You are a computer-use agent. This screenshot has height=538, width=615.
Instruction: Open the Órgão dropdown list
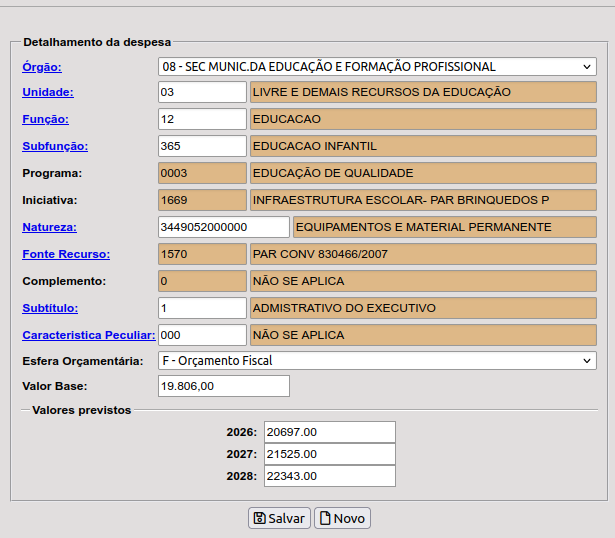point(377,67)
